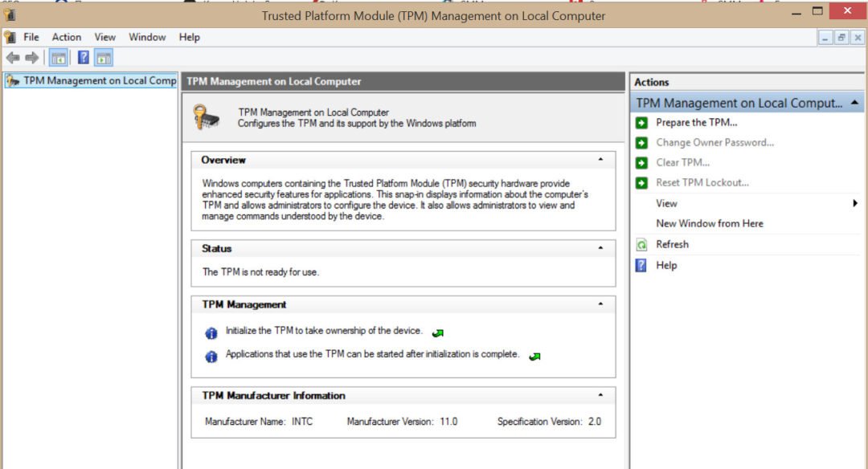Toggle the Show/Hide Console Tree icon

pos(58,57)
